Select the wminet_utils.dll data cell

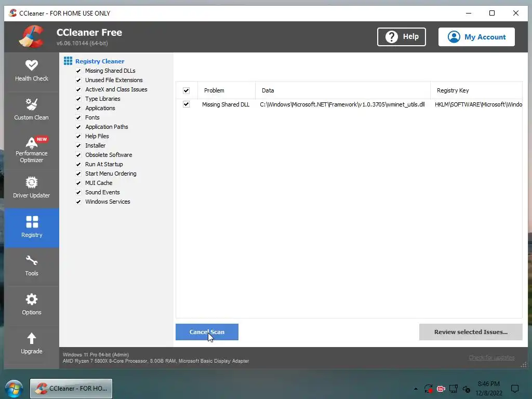pos(342,104)
